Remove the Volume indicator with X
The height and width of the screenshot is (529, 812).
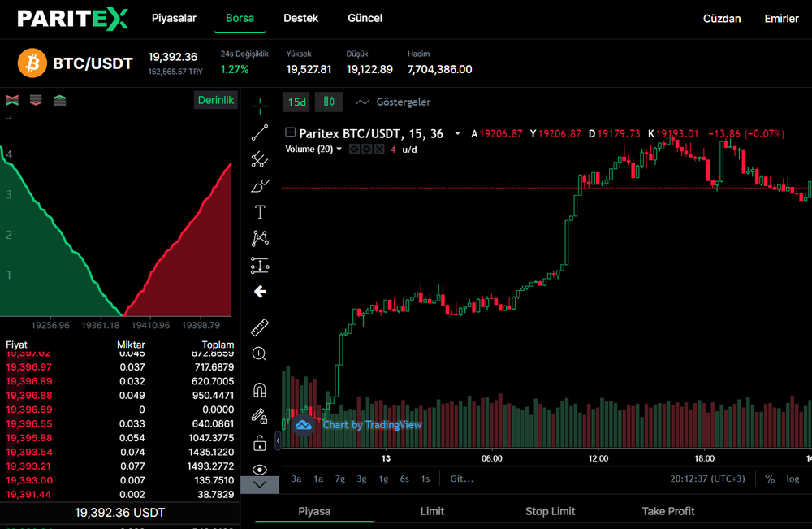click(379, 150)
